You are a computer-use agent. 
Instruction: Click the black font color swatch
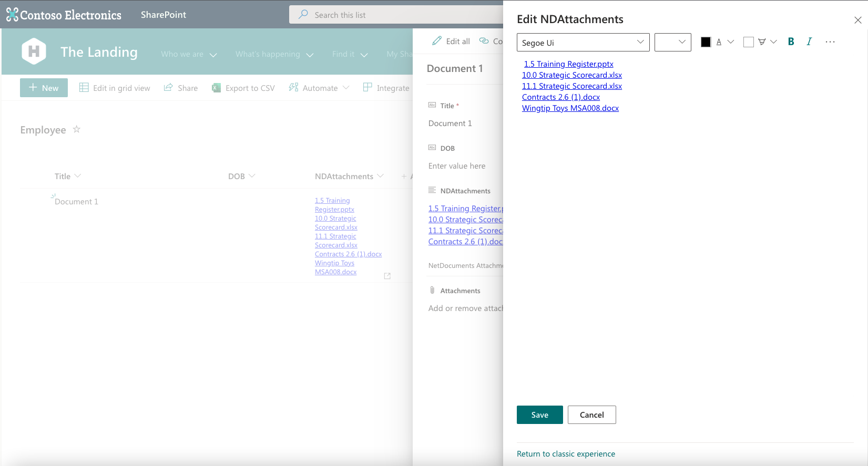(x=706, y=42)
